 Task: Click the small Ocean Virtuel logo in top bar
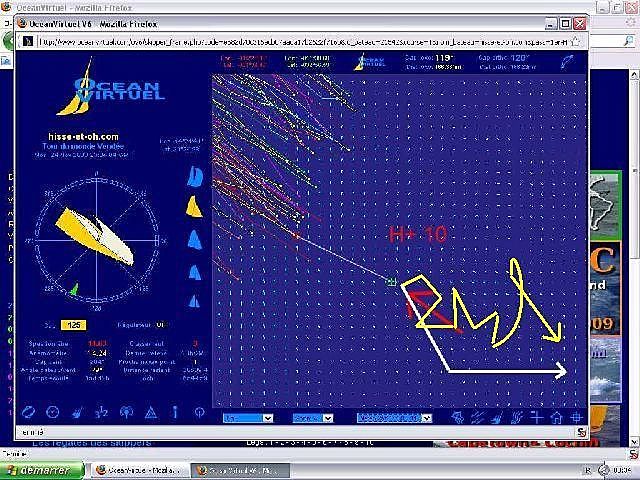coord(369,62)
